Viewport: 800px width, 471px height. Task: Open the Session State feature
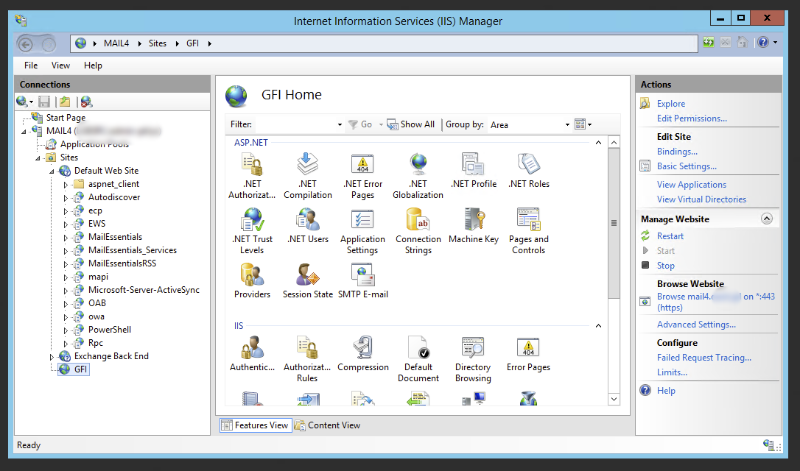tap(308, 281)
